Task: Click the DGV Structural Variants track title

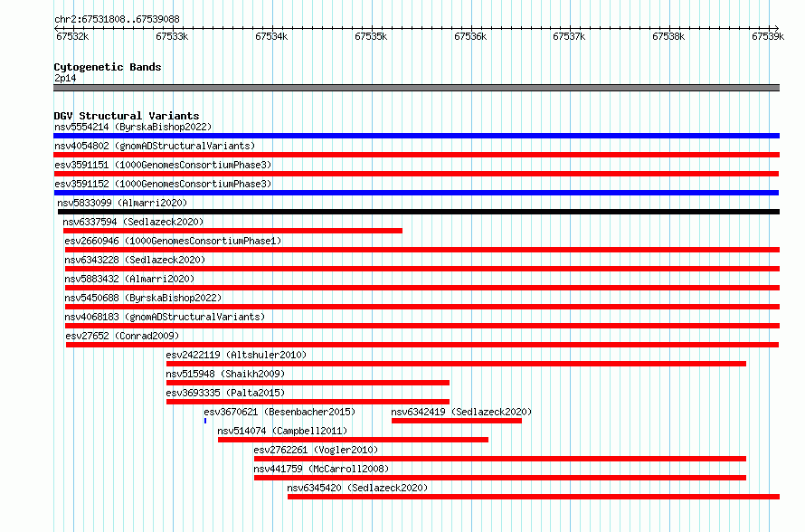Action: (x=127, y=116)
